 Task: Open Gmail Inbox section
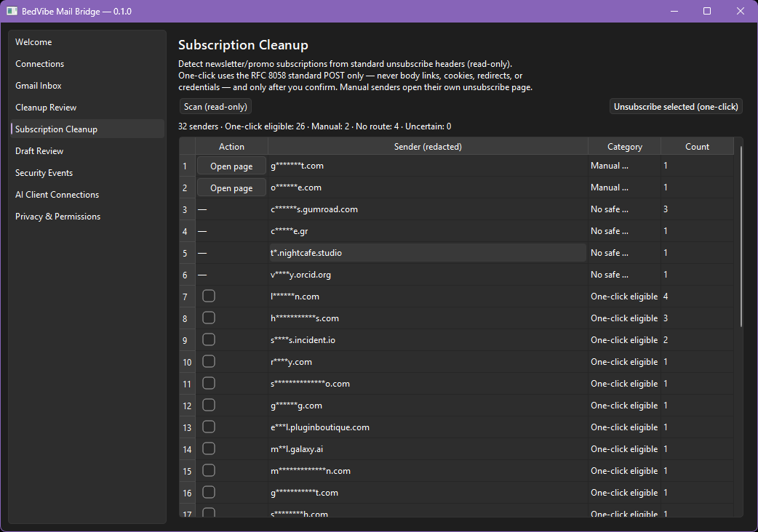(87, 86)
